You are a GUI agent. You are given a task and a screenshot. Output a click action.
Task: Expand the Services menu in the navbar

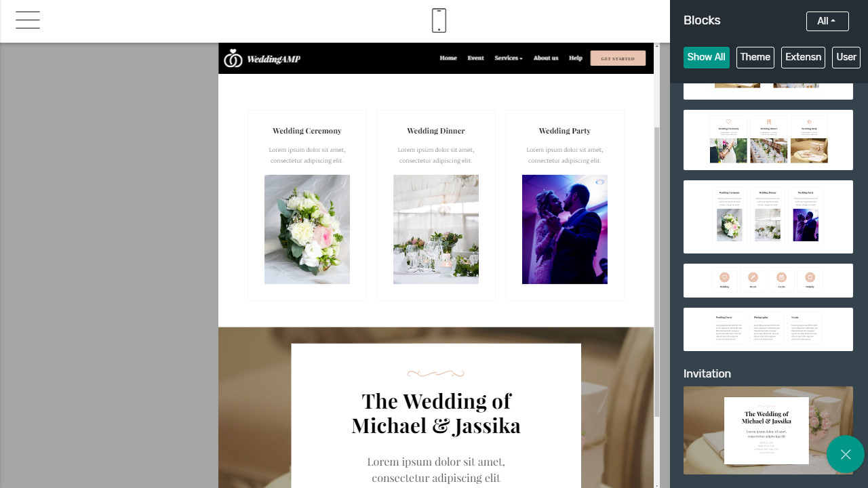point(508,58)
